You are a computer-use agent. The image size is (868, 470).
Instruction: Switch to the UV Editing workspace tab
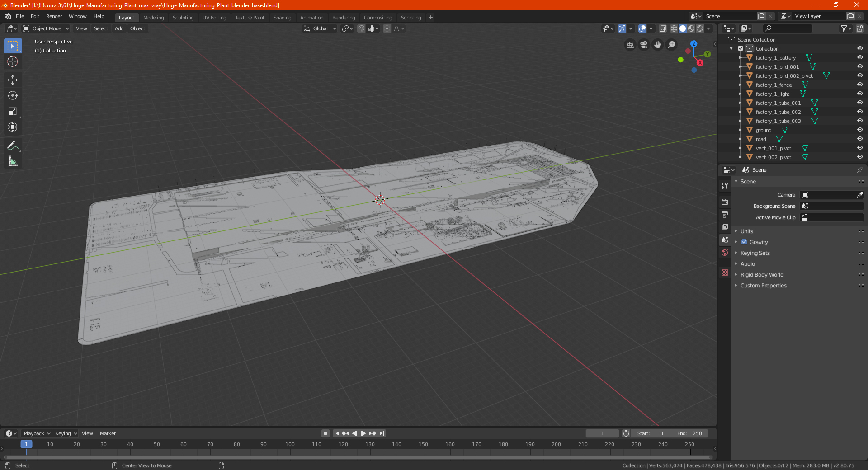214,18
